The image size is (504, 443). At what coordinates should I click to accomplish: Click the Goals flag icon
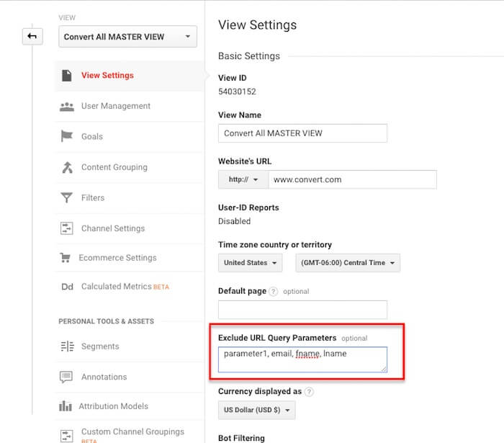[66, 136]
